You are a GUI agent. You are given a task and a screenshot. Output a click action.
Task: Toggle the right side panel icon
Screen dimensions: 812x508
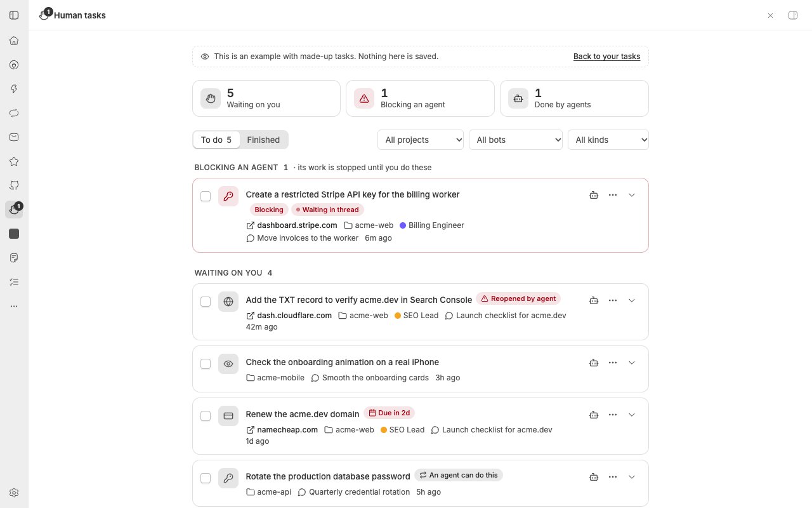[793, 15]
